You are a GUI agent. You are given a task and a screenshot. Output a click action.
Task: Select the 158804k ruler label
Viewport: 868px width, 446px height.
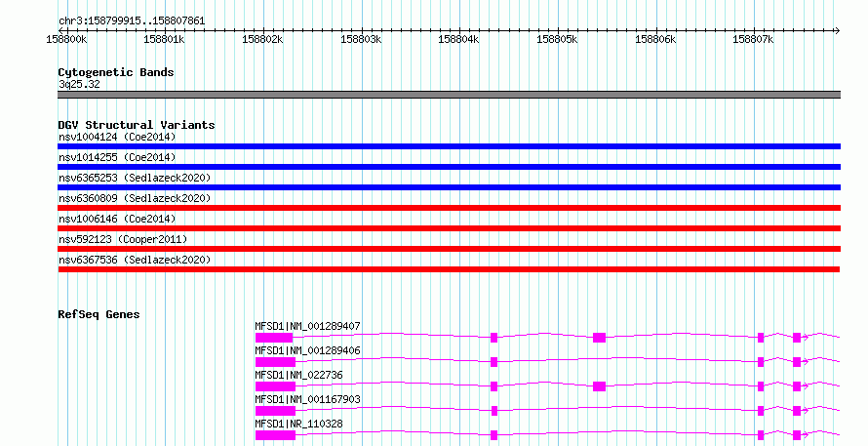click(x=459, y=39)
